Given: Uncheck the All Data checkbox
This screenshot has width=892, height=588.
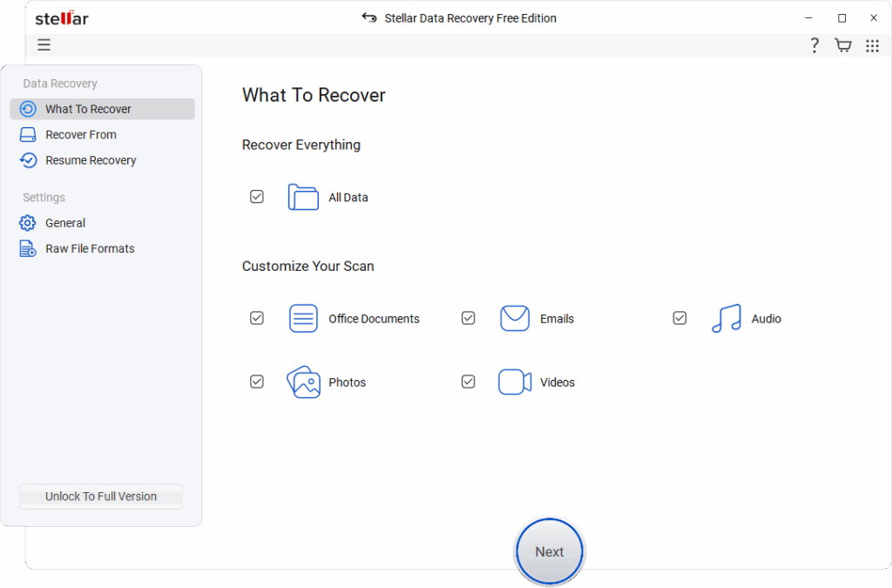Looking at the screenshot, I should 257,197.
